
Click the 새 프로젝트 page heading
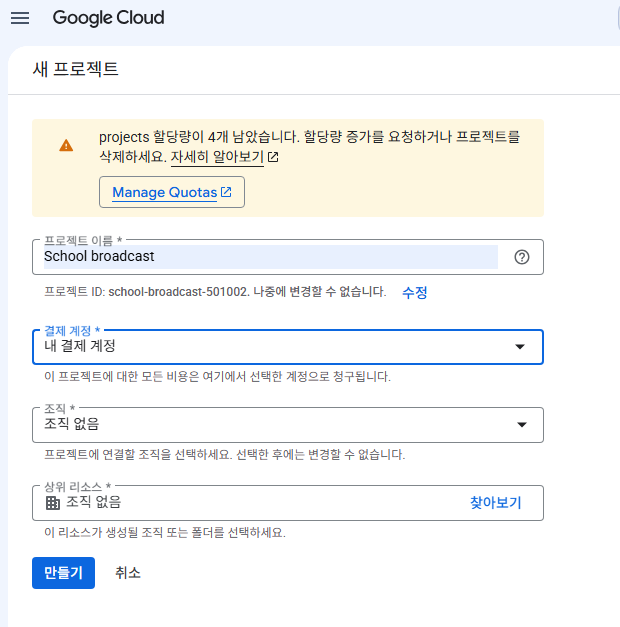pyautogui.click(x=76, y=69)
